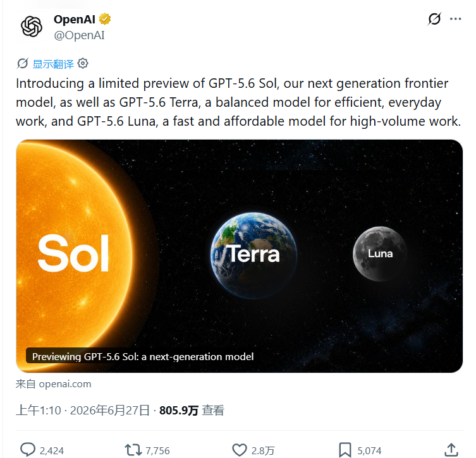Open the 来自 openai.com source link
The image size is (476, 458).
coord(54,384)
